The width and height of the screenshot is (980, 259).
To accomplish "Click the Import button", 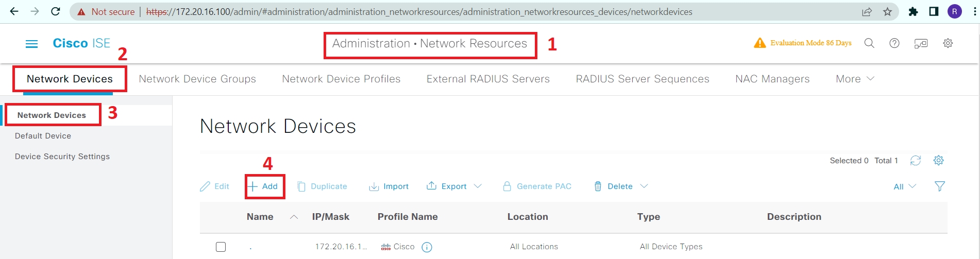I will pyautogui.click(x=389, y=186).
